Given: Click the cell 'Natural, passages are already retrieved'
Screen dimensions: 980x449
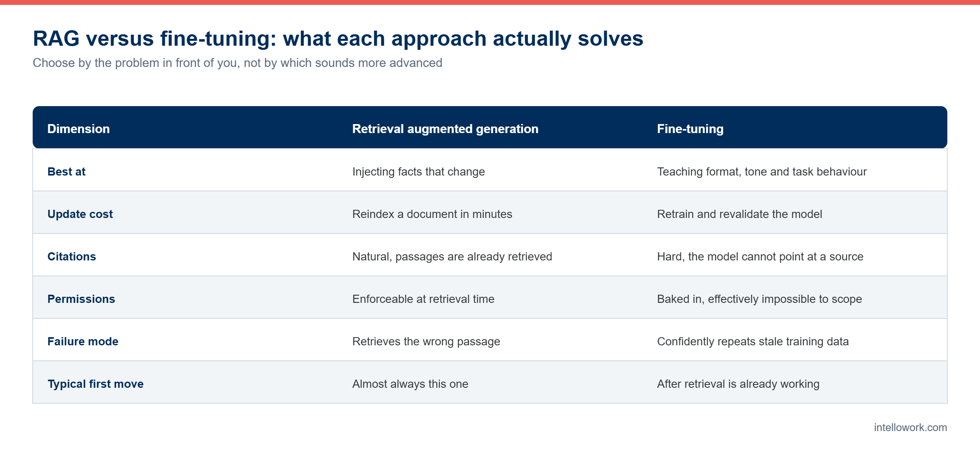Looking at the screenshot, I should [x=452, y=257].
